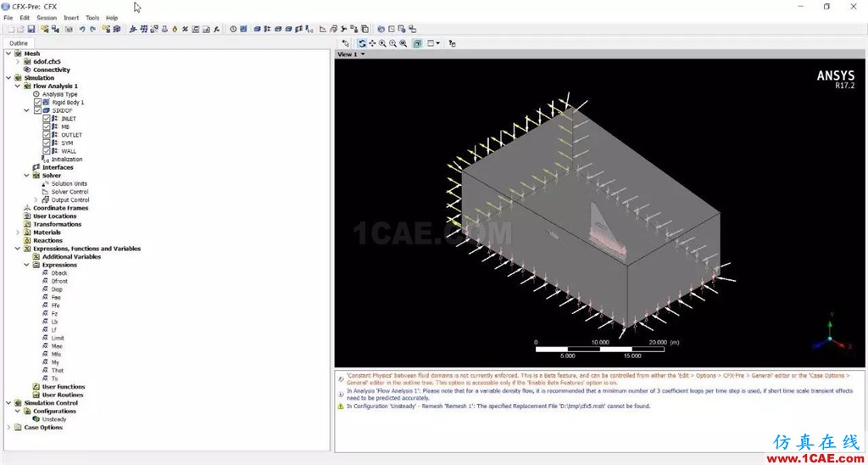The height and width of the screenshot is (465, 868).
Task: Uncheck the SIXDOF domain checkbox
Action: click(x=37, y=110)
